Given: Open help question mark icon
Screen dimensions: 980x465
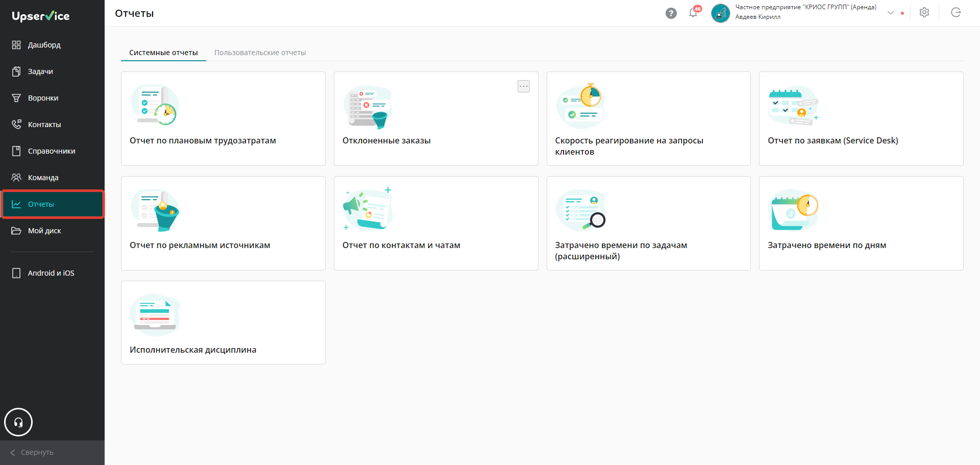Looking at the screenshot, I should [671, 13].
